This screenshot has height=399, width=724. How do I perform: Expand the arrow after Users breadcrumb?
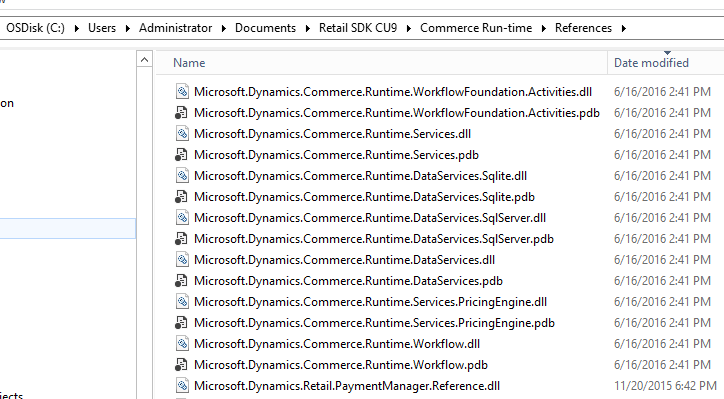tap(127, 28)
